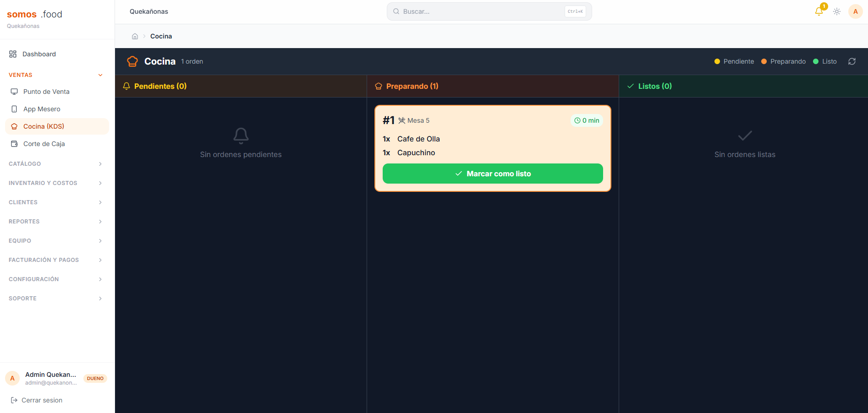Click the Punto de Venta monitor icon
Screen dimensions: 868x413
tap(14, 92)
